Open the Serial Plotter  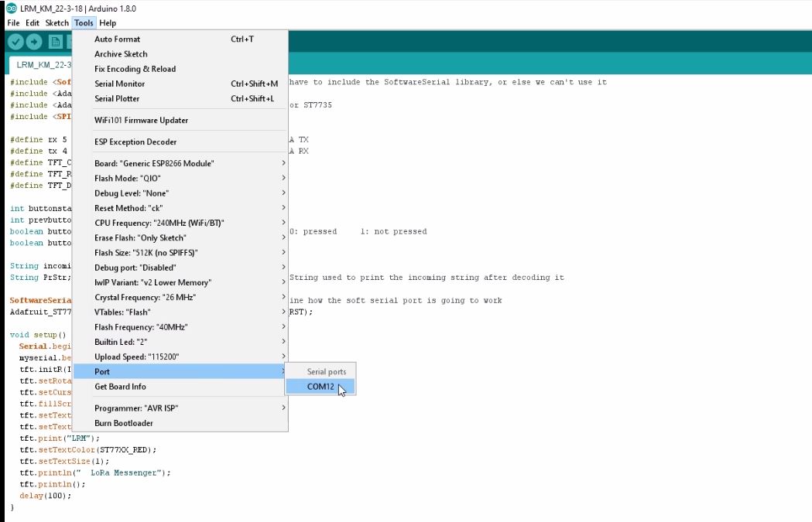coord(180,98)
